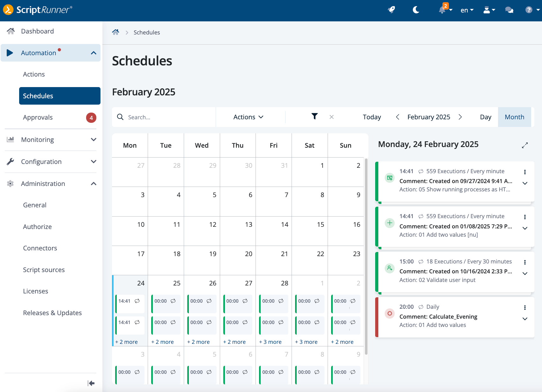
Task: Collapse the sidebar with arrow icon
Action: (x=91, y=383)
